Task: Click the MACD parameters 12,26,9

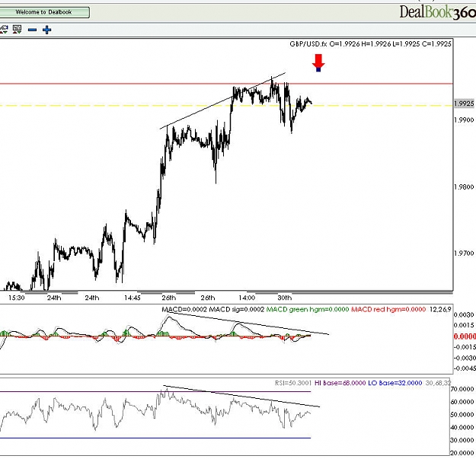Action: coord(440,310)
